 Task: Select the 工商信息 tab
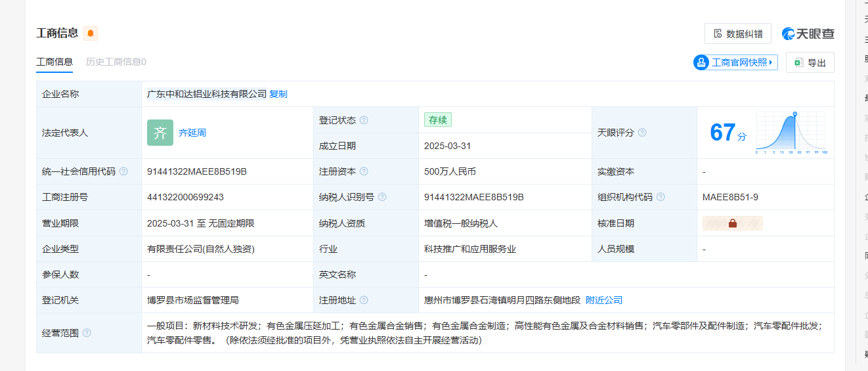click(x=54, y=62)
